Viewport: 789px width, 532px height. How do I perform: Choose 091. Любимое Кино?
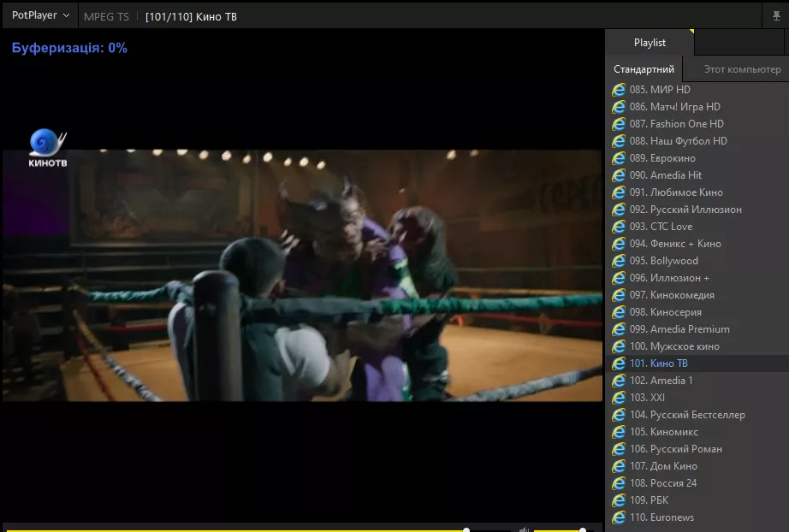point(697,192)
